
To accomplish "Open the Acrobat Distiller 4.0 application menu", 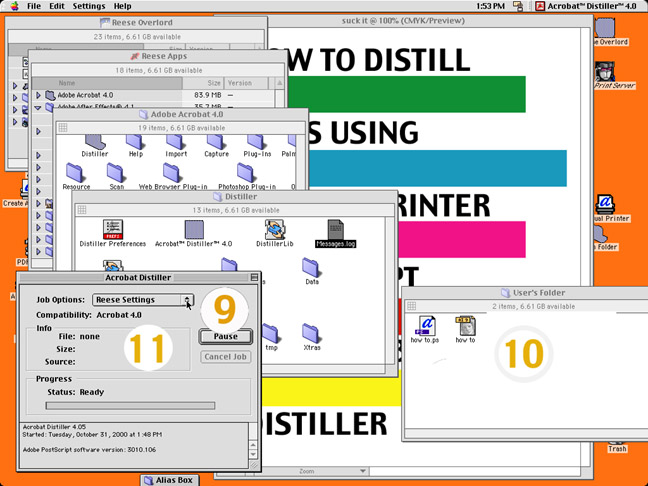I will (586, 6).
